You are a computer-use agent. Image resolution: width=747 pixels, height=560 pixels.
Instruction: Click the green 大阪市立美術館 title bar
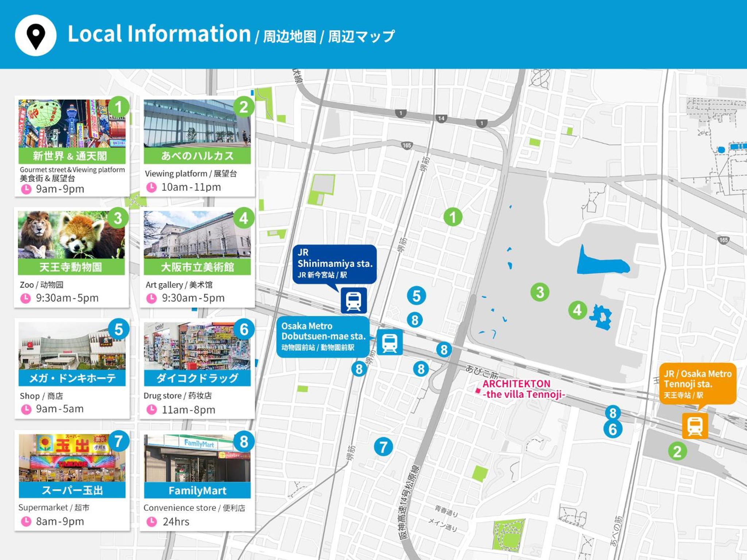pos(197,267)
